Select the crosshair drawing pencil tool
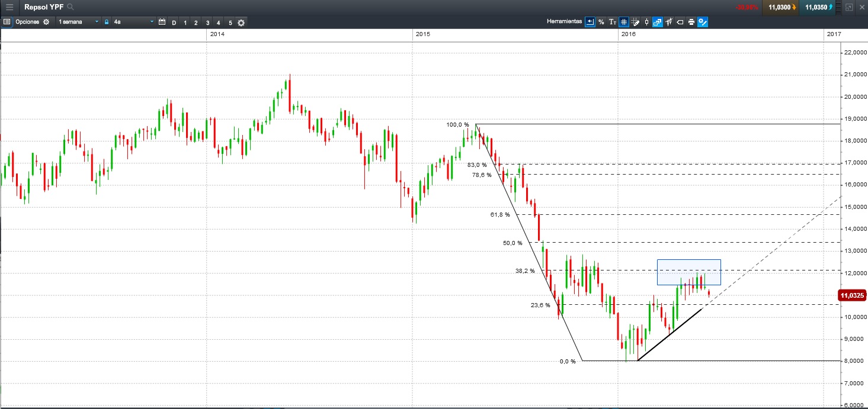Image resolution: width=868 pixels, height=409 pixels. (635, 22)
